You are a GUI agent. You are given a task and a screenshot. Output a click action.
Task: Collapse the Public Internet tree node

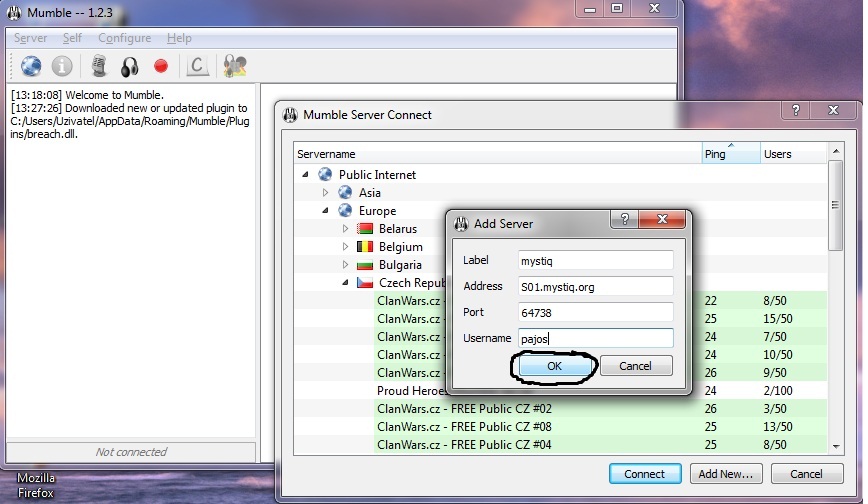point(305,174)
